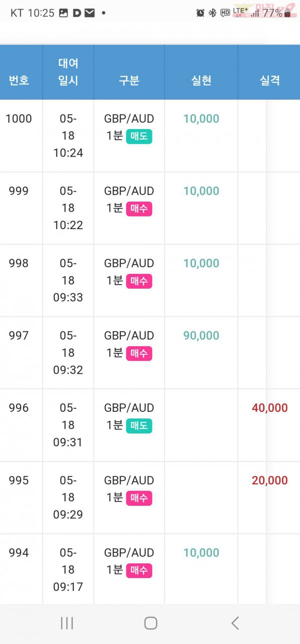Tap the Android back arrow icon
Viewport: 300px width, 644px height.
coord(235,623)
